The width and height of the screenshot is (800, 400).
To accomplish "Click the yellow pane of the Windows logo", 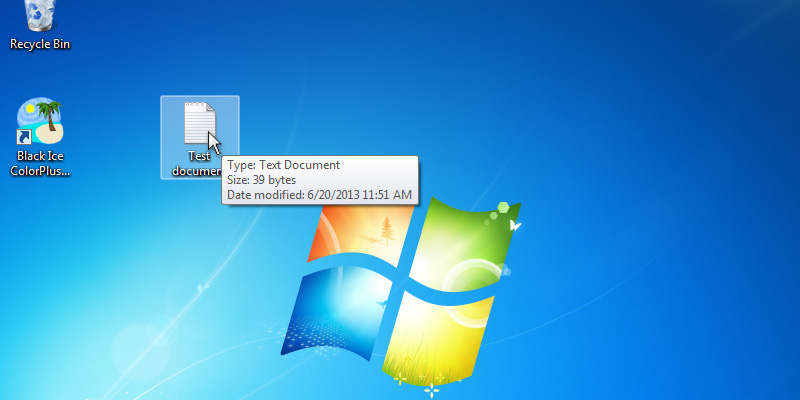I will click(x=450, y=335).
